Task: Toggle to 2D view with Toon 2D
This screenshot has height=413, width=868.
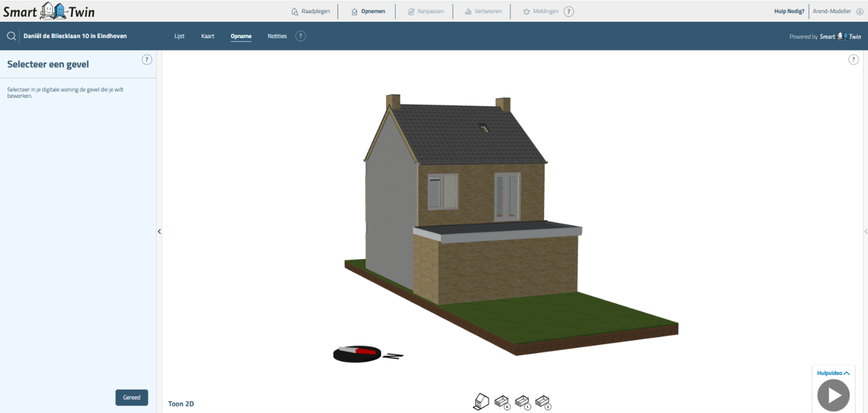Action: click(181, 404)
